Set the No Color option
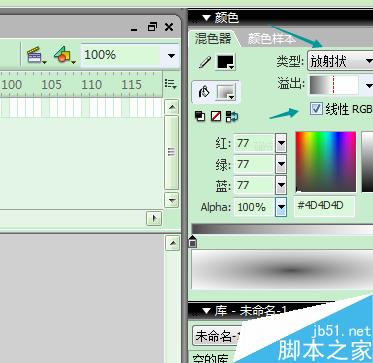The height and width of the screenshot is (363, 373). (x=216, y=116)
